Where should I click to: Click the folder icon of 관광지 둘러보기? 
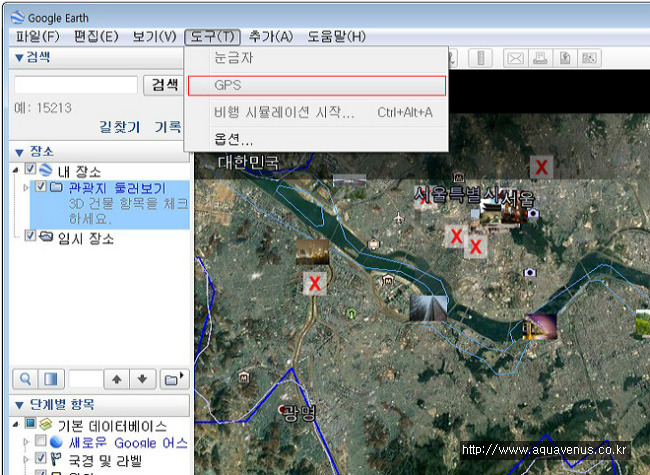click(56, 187)
